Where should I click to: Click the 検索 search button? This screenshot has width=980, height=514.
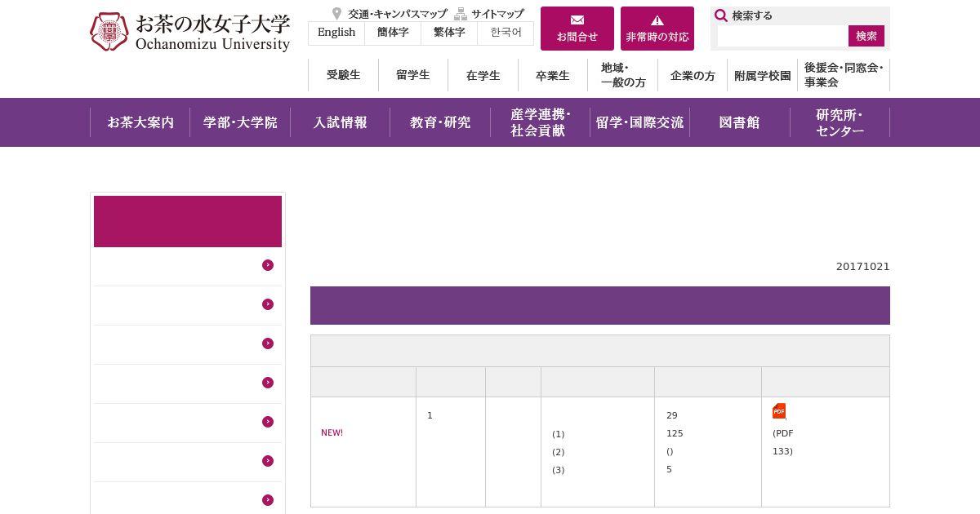[866, 36]
